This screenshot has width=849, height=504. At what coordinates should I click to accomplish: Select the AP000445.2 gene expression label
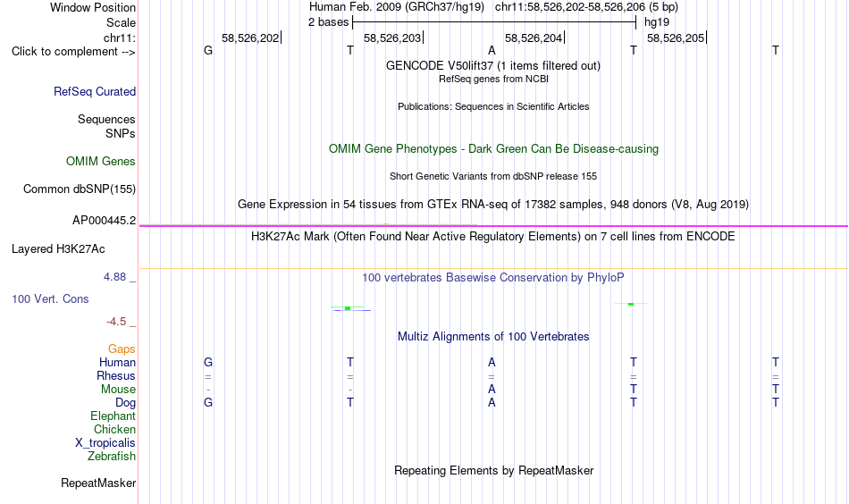105,221
